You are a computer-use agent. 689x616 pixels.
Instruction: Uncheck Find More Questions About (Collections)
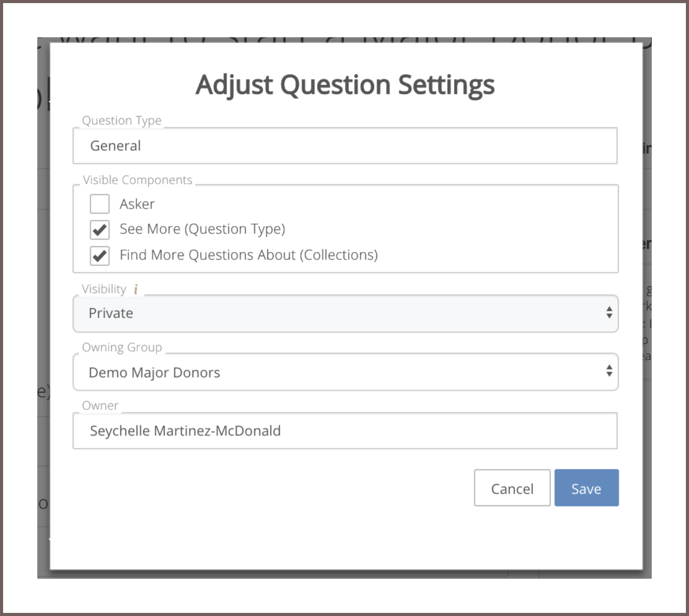tap(100, 255)
